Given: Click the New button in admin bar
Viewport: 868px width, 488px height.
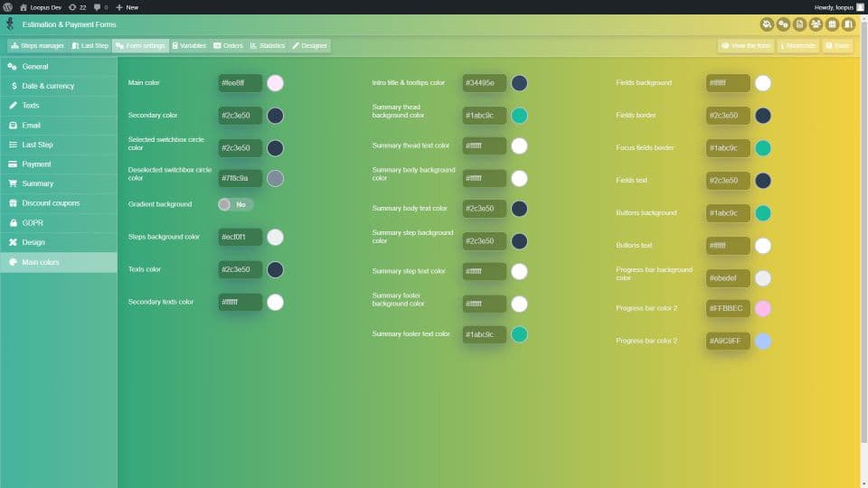Looking at the screenshot, I should pos(127,7).
